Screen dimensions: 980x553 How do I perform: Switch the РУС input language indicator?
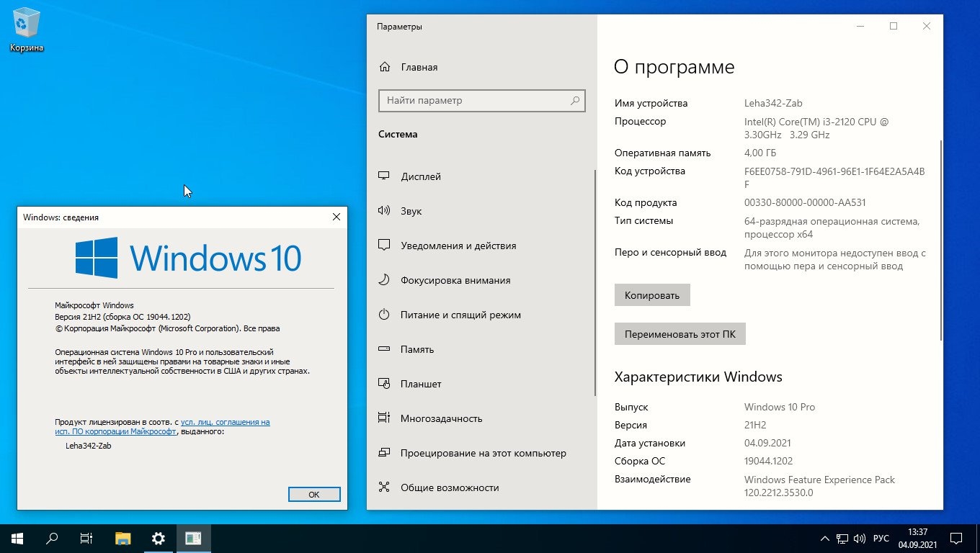(881, 539)
